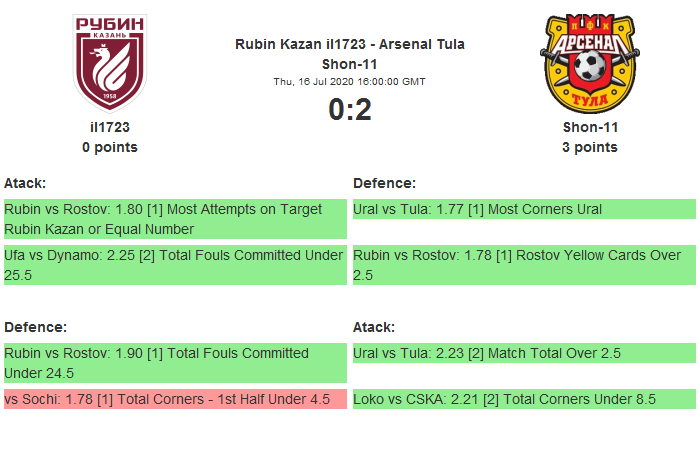Click the red vs Sochi corners bet
700x460 pixels.
pos(175,399)
